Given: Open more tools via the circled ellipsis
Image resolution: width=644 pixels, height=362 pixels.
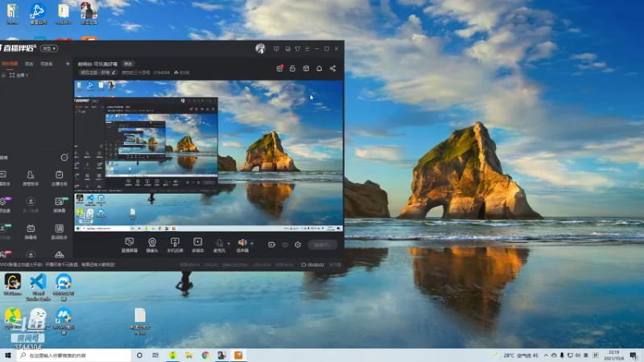Looking at the screenshot, I should (x=64, y=158).
